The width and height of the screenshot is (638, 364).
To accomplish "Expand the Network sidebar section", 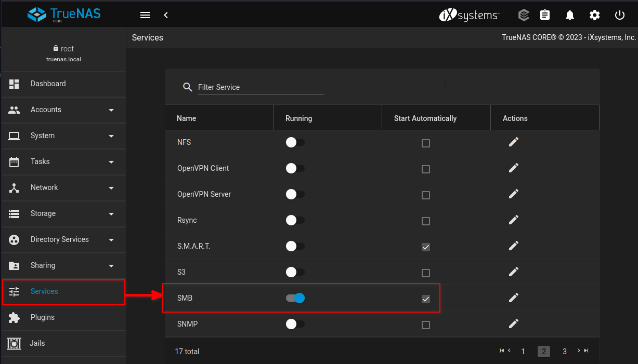I will click(44, 187).
